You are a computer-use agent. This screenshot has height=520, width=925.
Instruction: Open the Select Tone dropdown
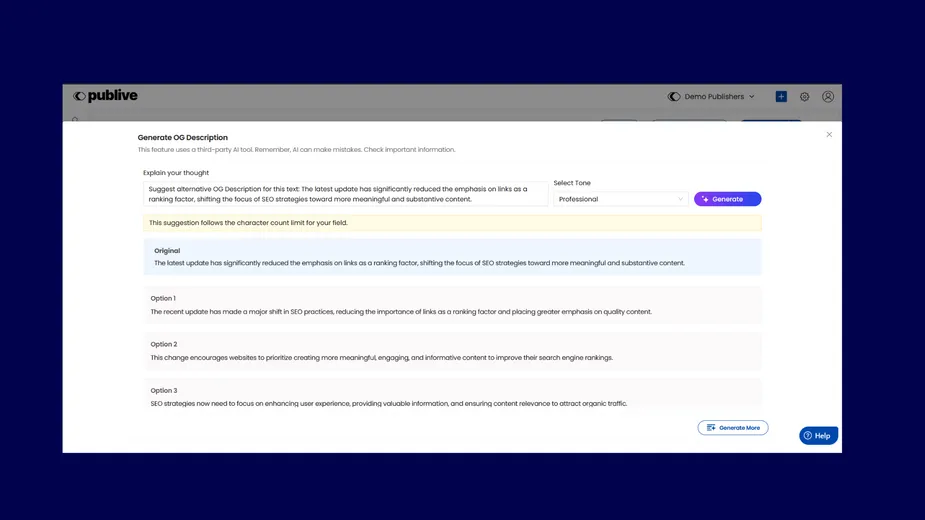point(620,199)
